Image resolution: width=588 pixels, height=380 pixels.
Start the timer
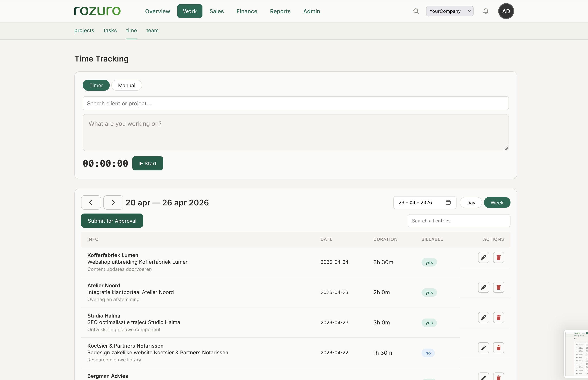147,163
